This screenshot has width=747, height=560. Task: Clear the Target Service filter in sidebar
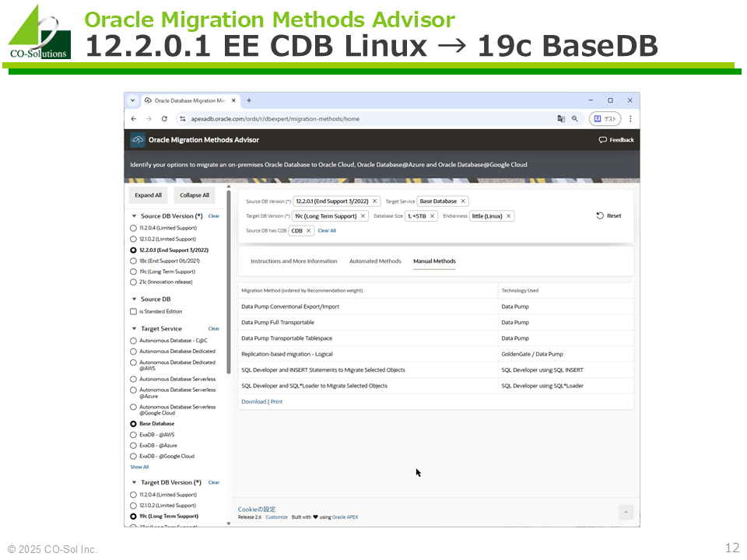pos(214,328)
